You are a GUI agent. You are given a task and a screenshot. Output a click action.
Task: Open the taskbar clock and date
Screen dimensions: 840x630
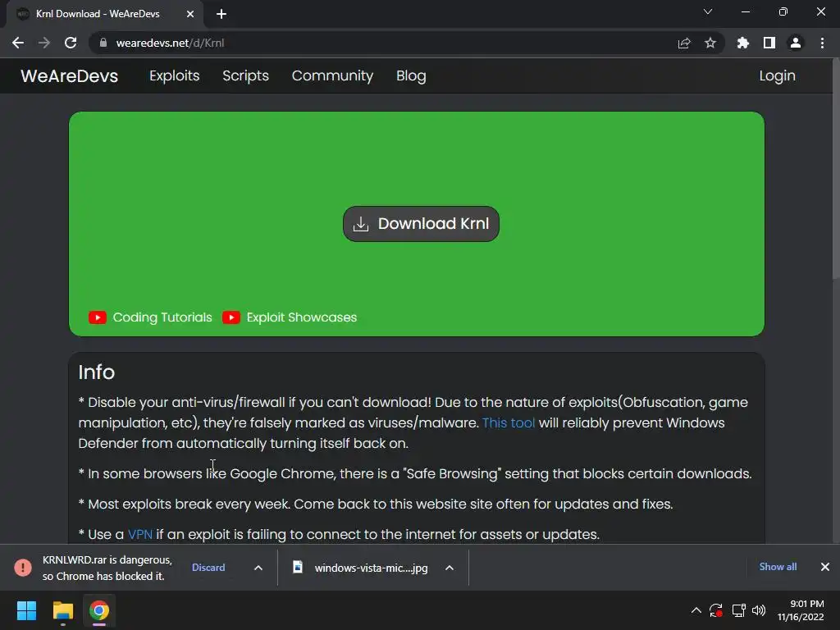[801, 610]
